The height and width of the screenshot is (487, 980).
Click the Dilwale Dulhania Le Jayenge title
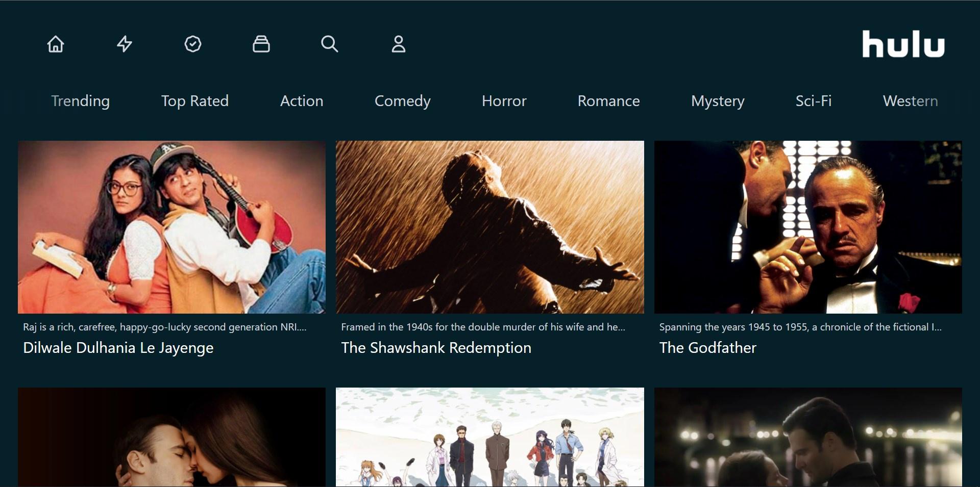[x=118, y=348]
